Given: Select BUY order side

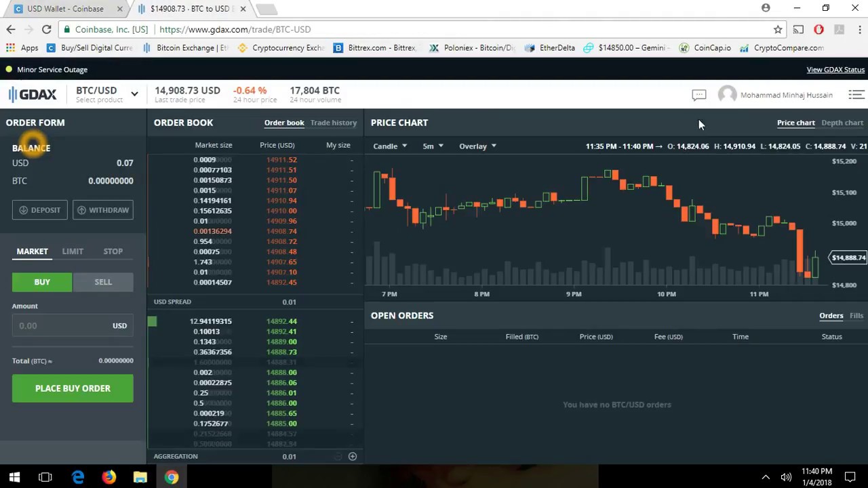Looking at the screenshot, I should point(42,282).
